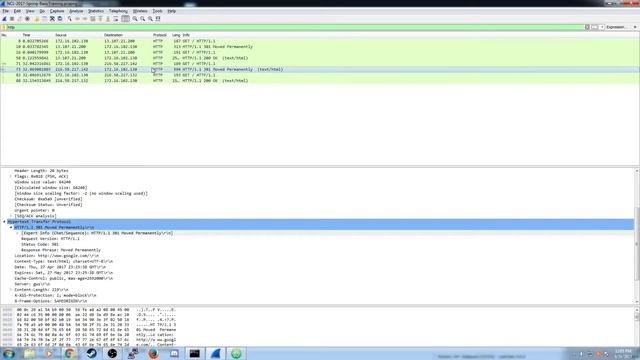Open the Statistics menu
This screenshot has height=360, width=640.
tap(96, 11)
